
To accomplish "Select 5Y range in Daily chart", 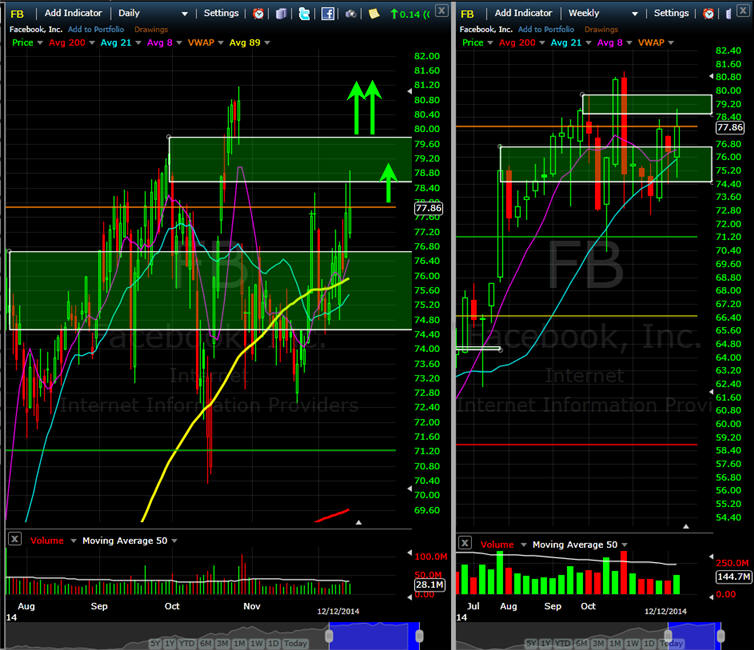I will tap(155, 643).
